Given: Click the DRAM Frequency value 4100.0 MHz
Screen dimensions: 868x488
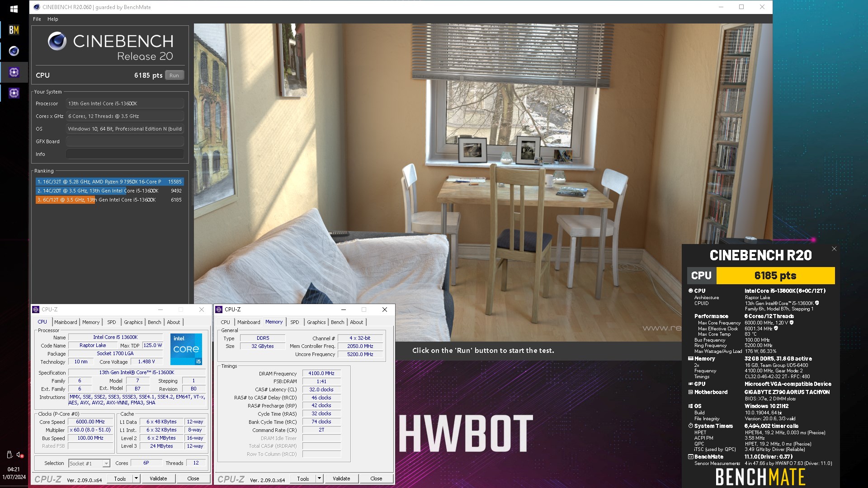Looking at the screenshot, I should click(321, 373).
